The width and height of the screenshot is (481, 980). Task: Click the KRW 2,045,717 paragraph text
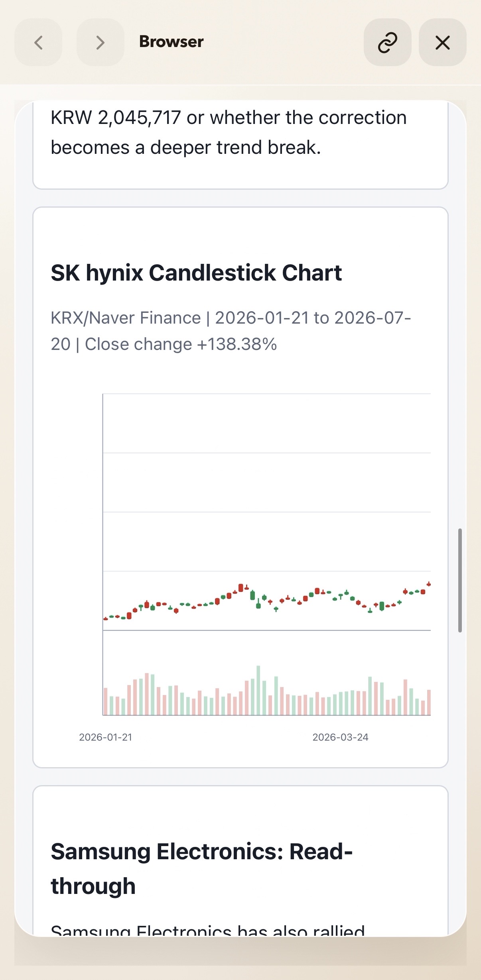pos(229,132)
